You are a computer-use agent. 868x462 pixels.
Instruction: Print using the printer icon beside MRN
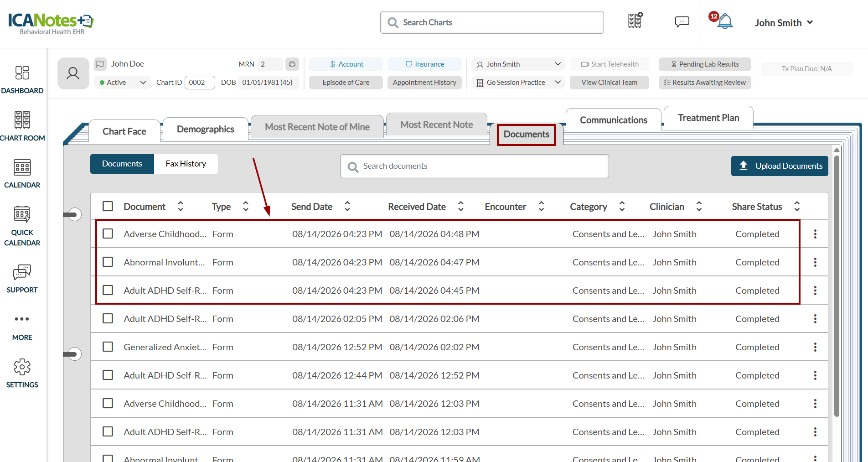[292, 64]
